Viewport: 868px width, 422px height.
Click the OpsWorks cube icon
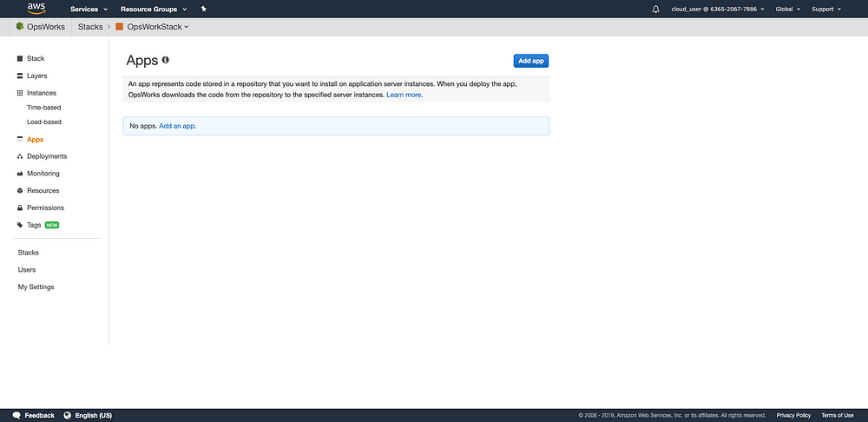coord(20,27)
